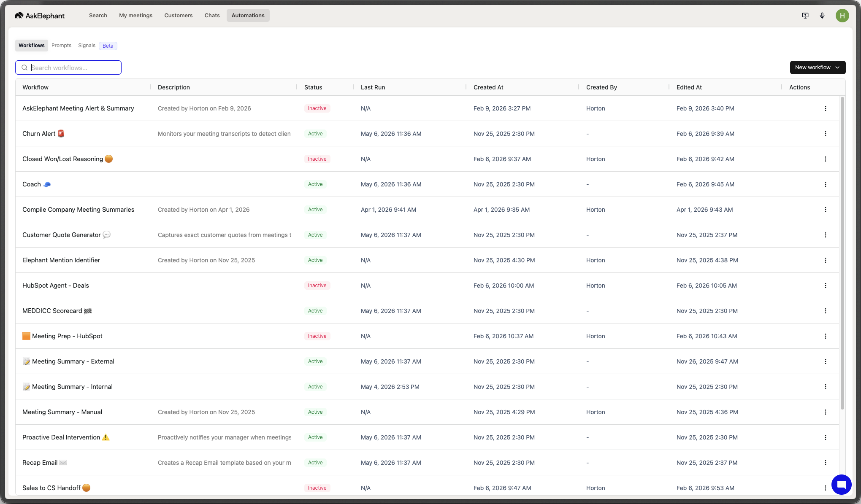
Task: Click description 'Monitors your meeting transcripts to detect clien'
Action: point(224,134)
